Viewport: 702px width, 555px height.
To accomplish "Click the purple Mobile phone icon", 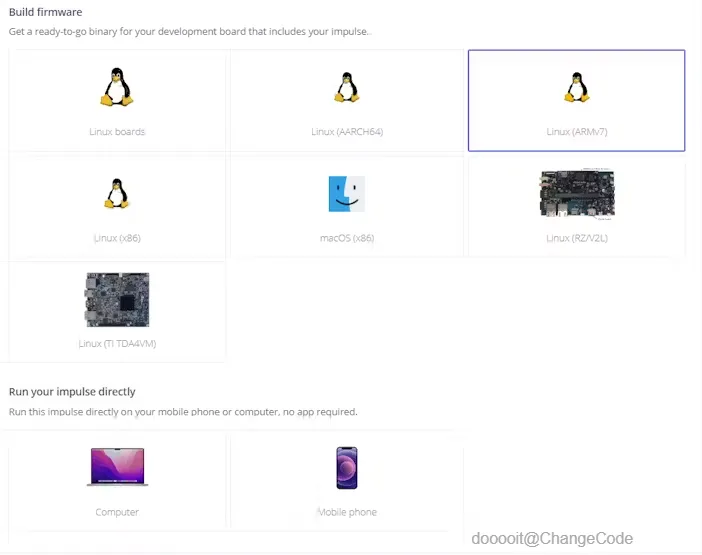I will 347,468.
